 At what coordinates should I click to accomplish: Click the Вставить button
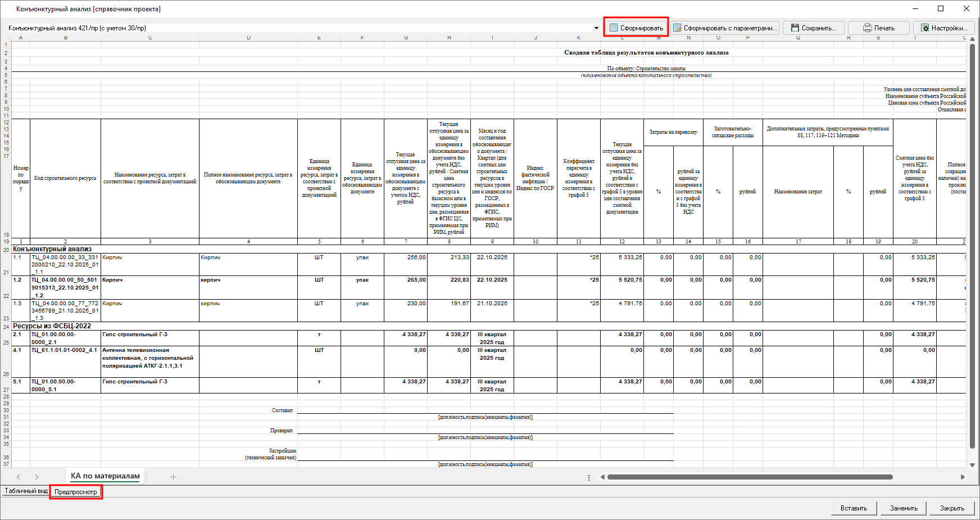pos(854,508)
